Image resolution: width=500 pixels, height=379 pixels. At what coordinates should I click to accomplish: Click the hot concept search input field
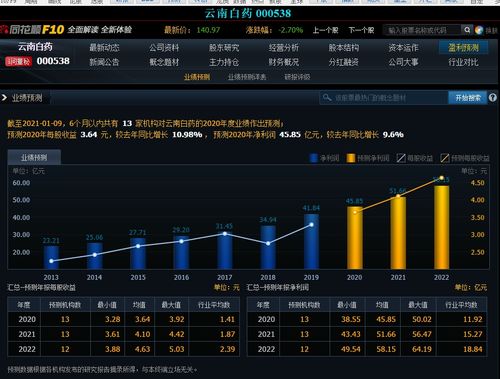383,98
